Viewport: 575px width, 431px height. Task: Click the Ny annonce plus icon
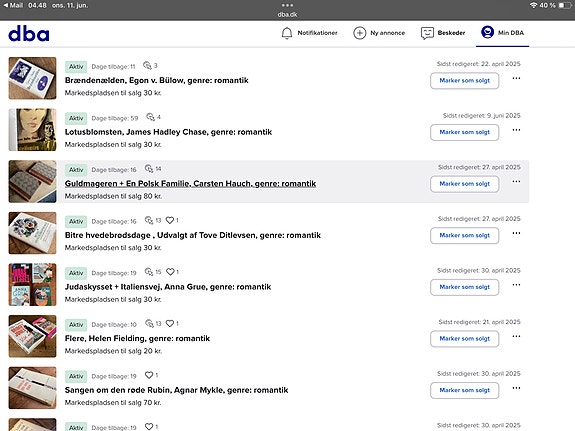point(359,33)
